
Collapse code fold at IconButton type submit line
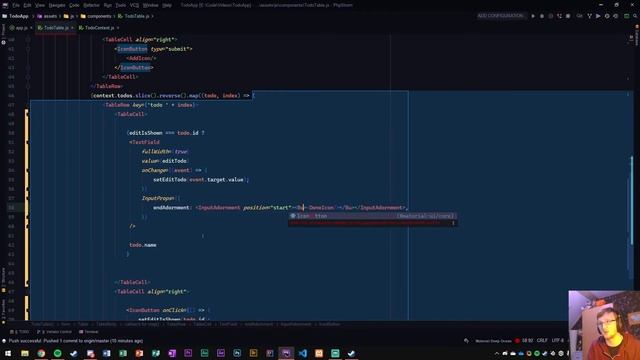[x=28, y=49]
